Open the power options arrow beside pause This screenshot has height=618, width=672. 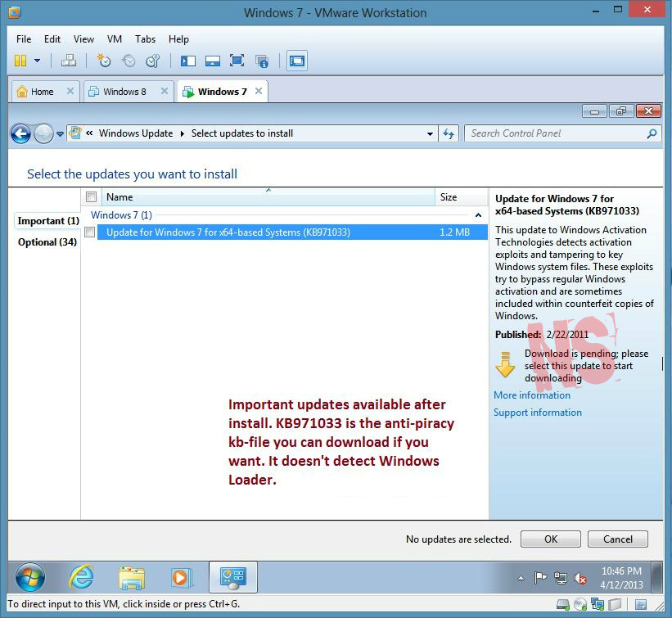tap(38, 61)
